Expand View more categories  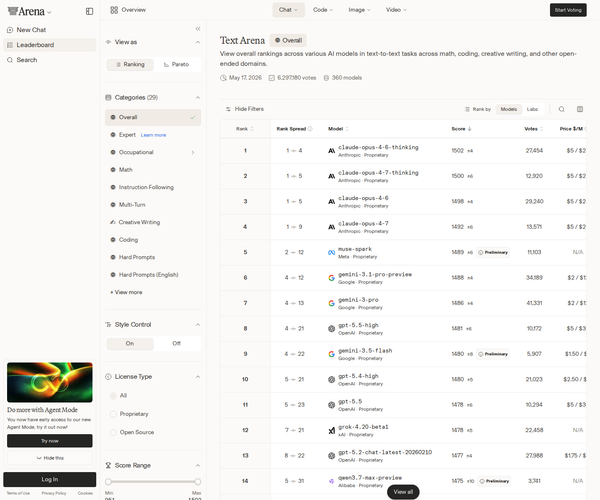[126, 292]
